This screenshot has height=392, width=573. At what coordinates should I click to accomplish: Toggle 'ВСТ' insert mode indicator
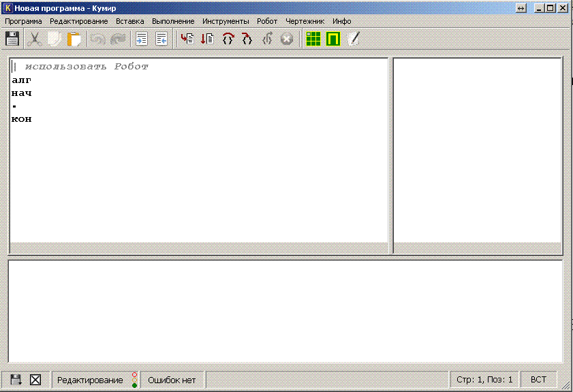pos(538,380)
